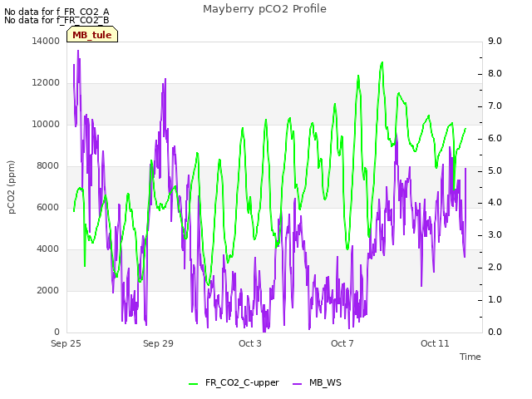
Task: Click the 10000 left axis value
Action: [46, 124]
